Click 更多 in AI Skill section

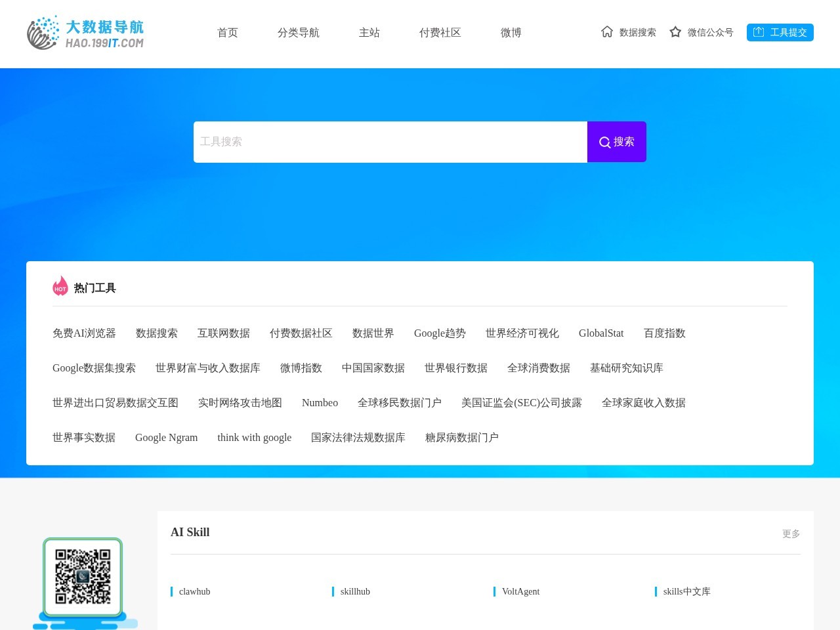(x=791, y=534)
